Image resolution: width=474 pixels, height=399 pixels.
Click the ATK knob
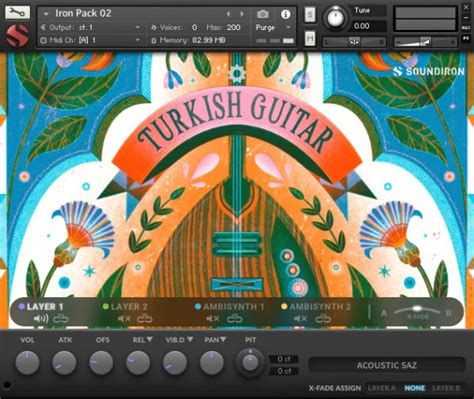pyautogui.click(x=64, y=362)
